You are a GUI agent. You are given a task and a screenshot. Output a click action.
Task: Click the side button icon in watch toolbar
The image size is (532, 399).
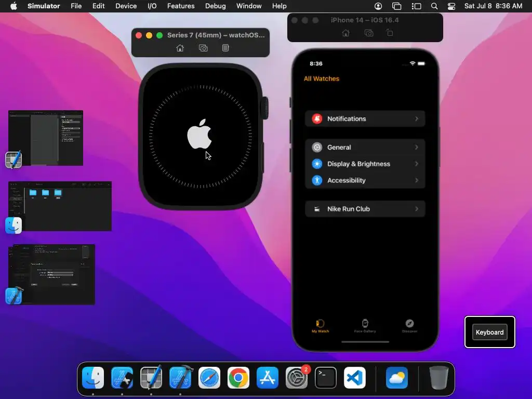tap(225, 48)
